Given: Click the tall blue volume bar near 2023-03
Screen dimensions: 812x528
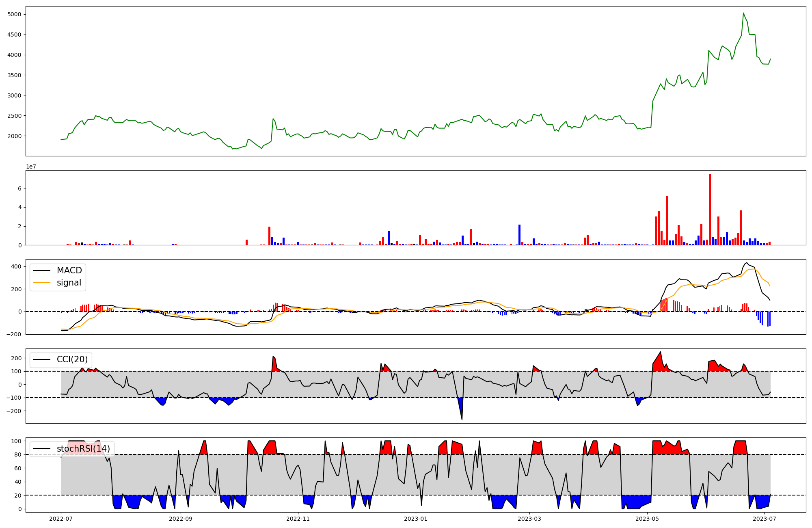Looking at the screenshot, I should click(x=519, y=235).
